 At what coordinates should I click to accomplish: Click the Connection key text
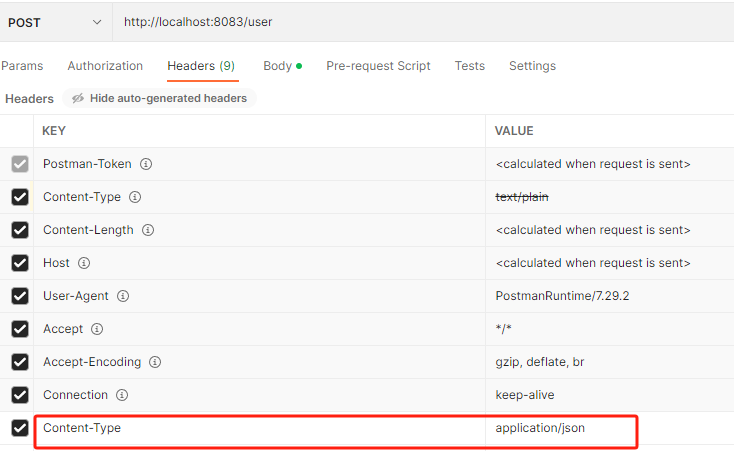pos(75,395)
